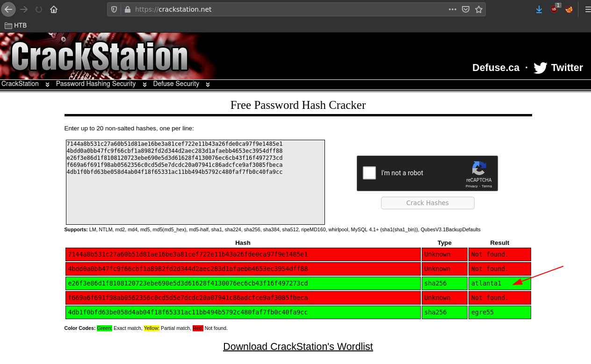Click Unknown type for 4bdd0a0b hash
The height and width of the screenshot is (364, 591).
437,269
